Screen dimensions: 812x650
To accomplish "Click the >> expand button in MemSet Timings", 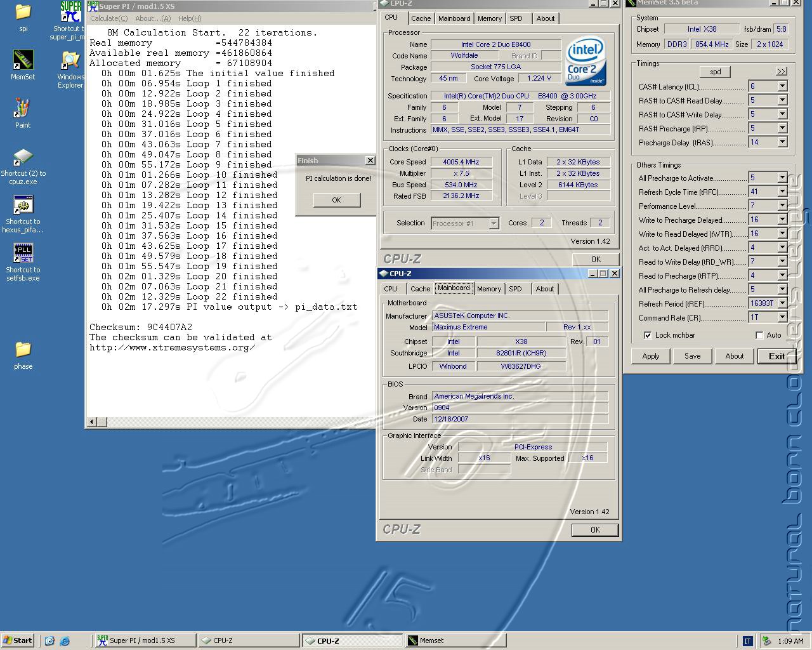I will click(781, 71).
